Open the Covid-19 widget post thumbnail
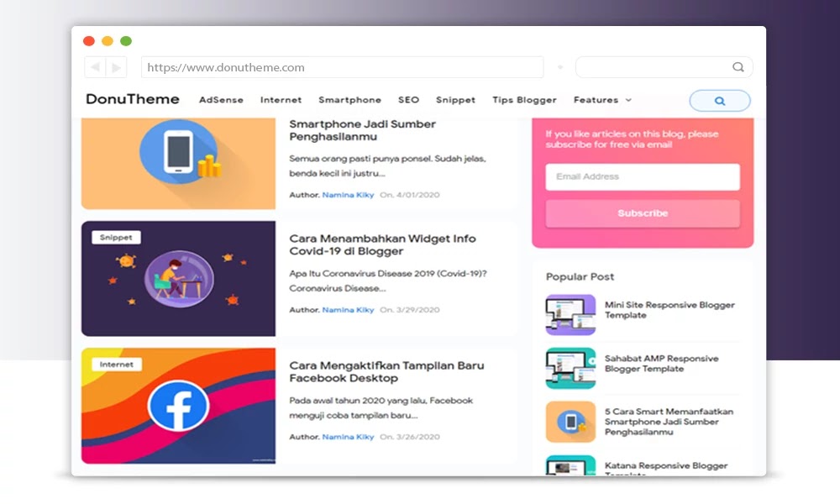The width and height of the screenshot is (840, 504). tap(178, 279)
